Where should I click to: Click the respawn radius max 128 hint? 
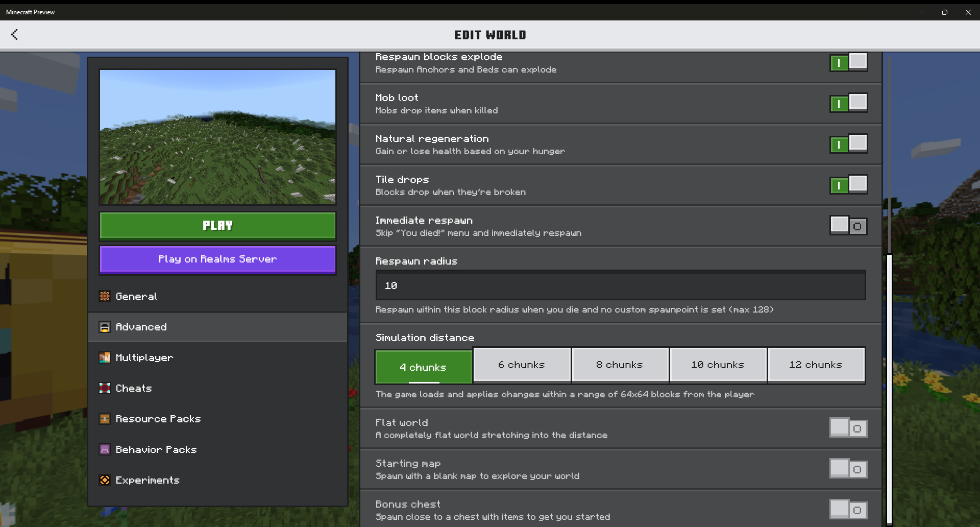tap(575, 309)
